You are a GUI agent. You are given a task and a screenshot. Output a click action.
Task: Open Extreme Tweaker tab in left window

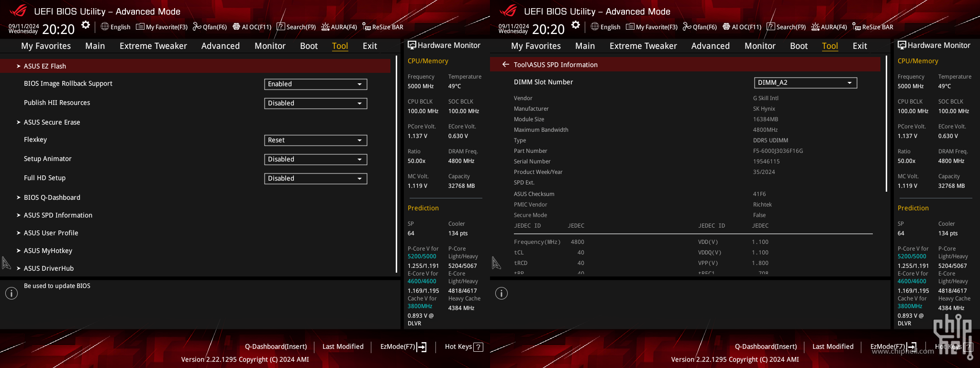(153, 46)
